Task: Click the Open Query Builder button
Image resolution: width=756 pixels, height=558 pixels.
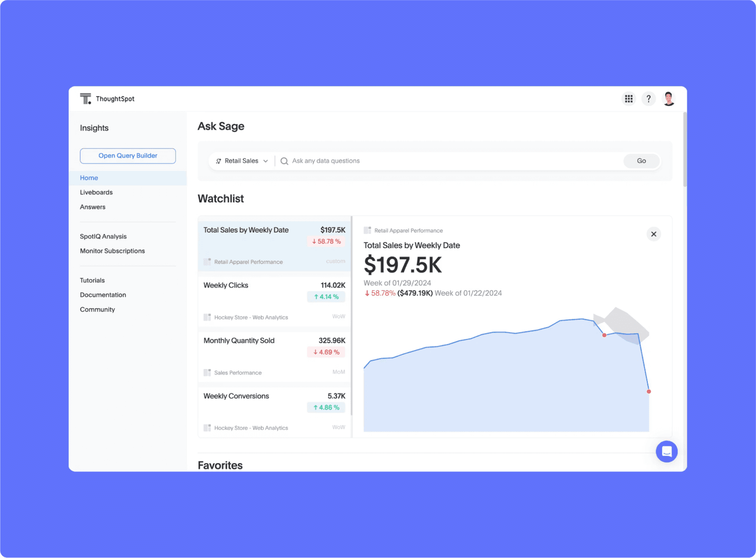Action: coord(128,155)
